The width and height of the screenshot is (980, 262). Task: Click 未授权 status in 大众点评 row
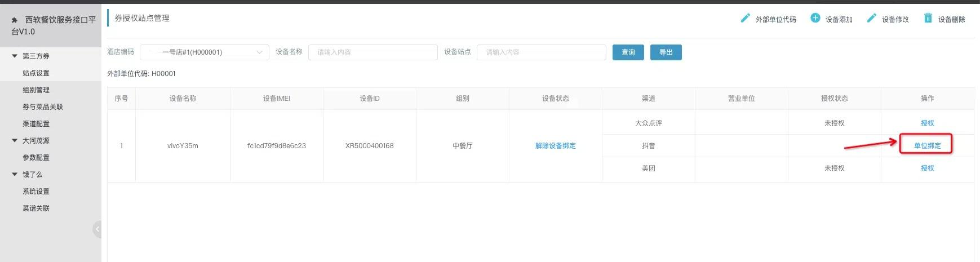click(x=835, y=123)
